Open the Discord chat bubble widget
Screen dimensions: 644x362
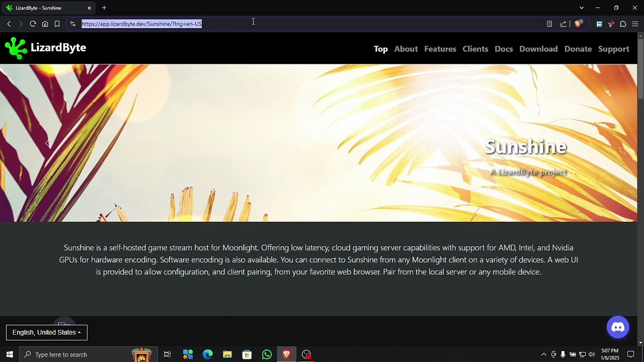(x=618, y=327)
